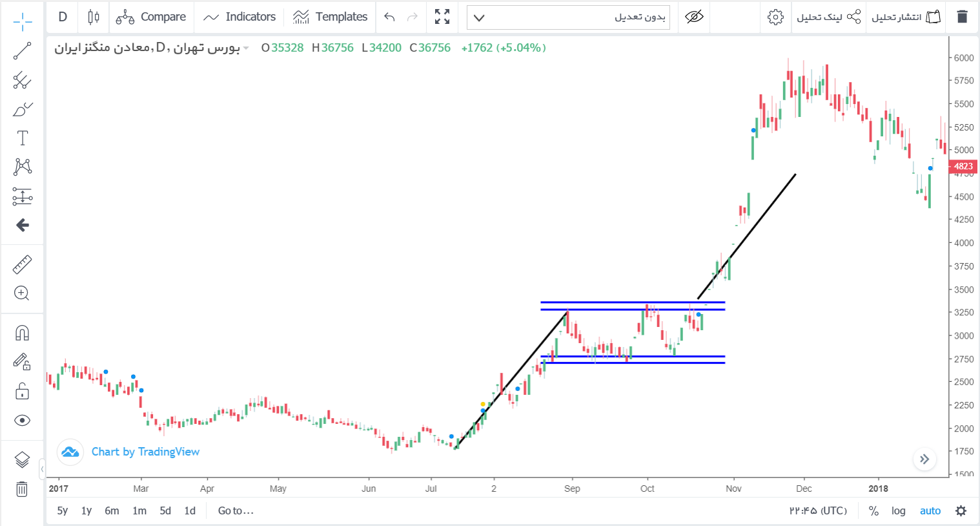Viewport: 980px width, 526px height.
Task: Activate the zoom in tool
Action: 22,293
